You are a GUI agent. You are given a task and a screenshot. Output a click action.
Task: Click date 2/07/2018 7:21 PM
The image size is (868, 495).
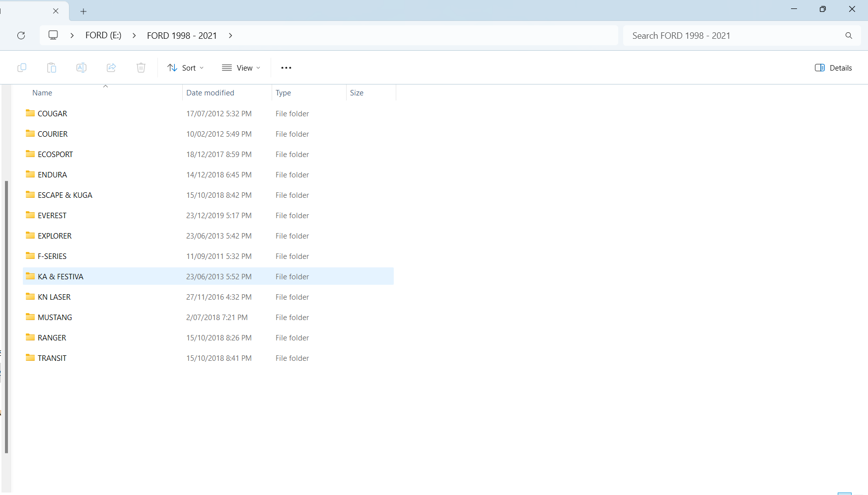click(x=217, y=317)
